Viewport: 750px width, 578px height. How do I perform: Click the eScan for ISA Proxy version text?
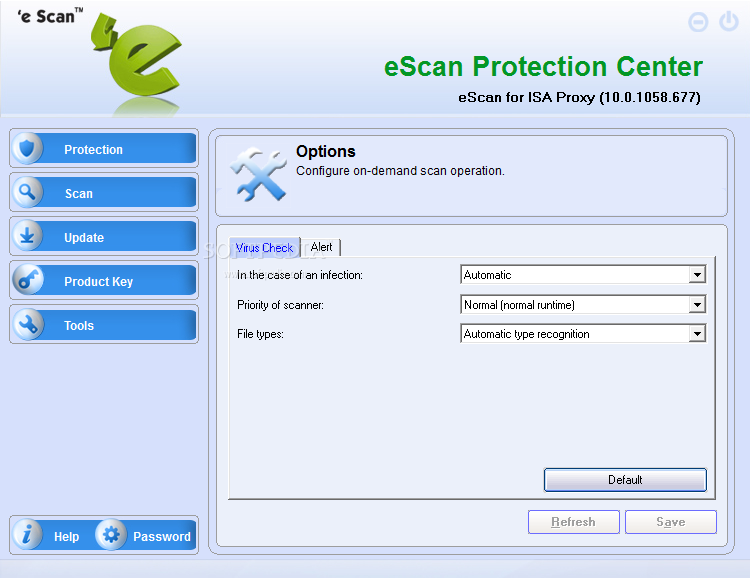tap(579, 97)
